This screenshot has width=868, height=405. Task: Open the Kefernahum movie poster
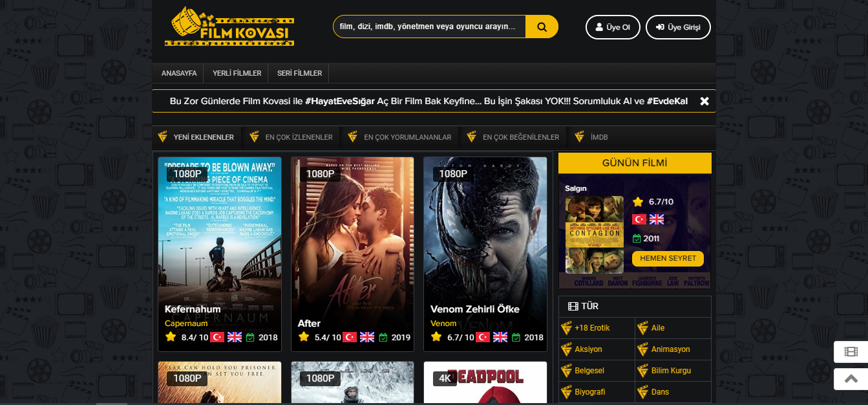[x=220, y=254]
